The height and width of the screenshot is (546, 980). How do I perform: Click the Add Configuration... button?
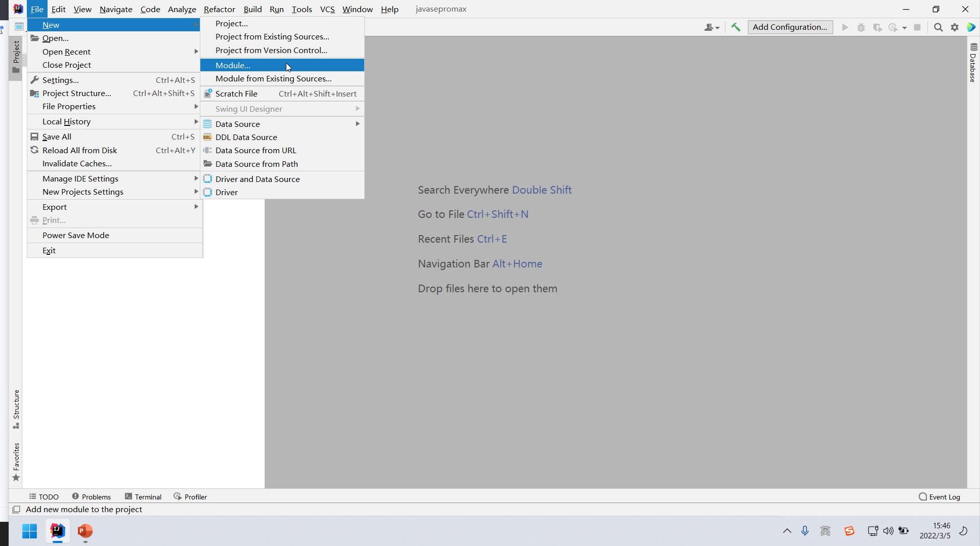(790, 27)
